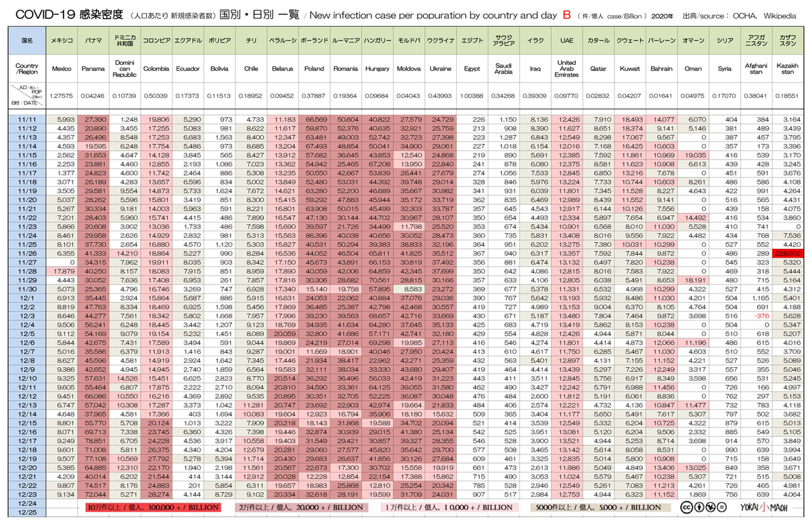This screenshot has width=812, height=522.
Task: Click the Oman column header
Action: point(694,68)
